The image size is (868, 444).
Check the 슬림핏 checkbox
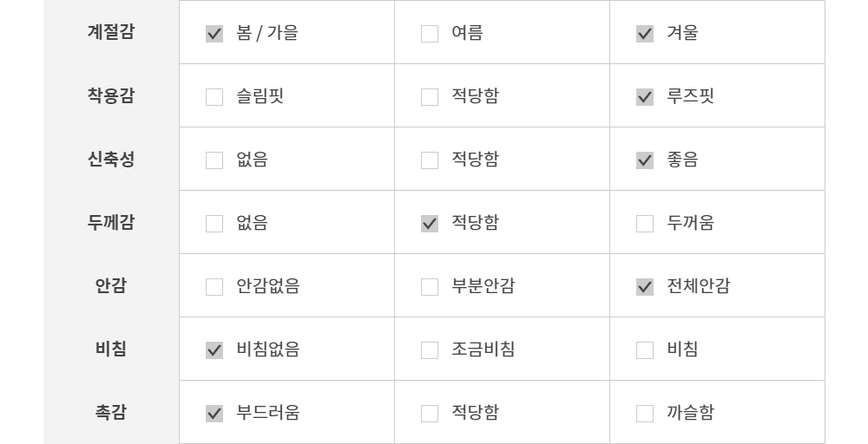tap(214, 97)
